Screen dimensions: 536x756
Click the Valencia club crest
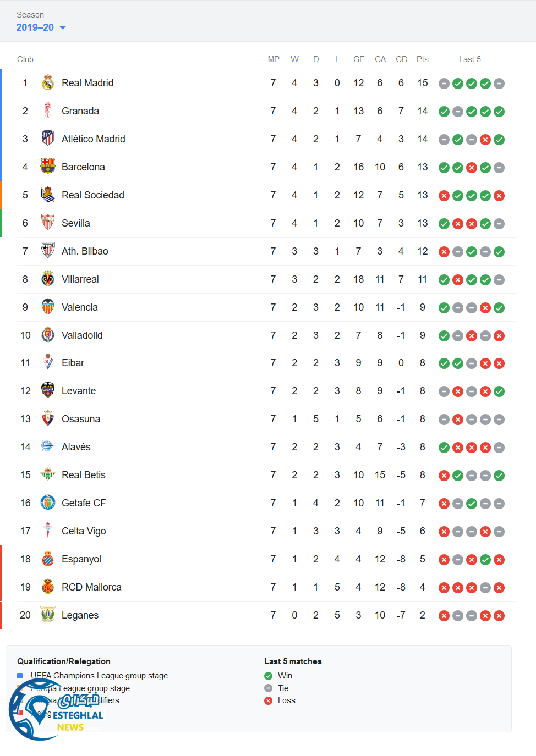tap(48, 307)
